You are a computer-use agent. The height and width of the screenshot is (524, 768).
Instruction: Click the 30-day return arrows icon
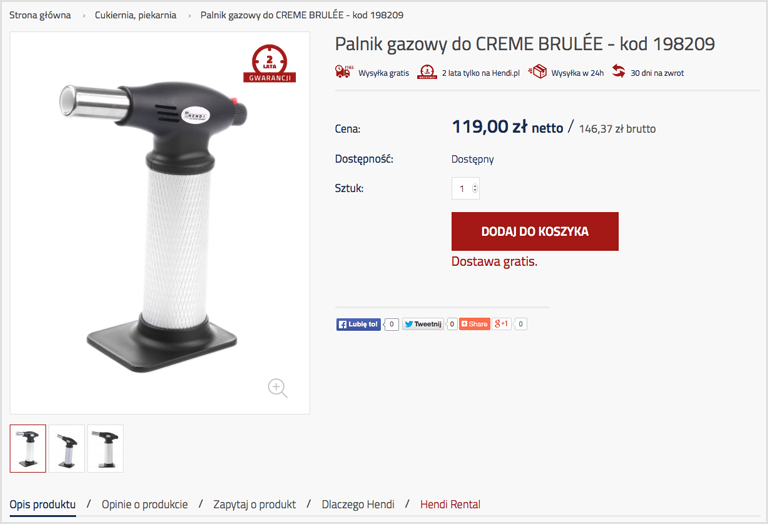tap(619, 71)
